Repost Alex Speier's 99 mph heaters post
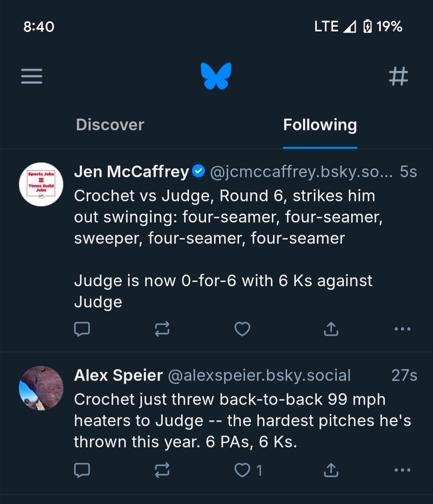Screen dimensions: 433x504 point(162,470)
